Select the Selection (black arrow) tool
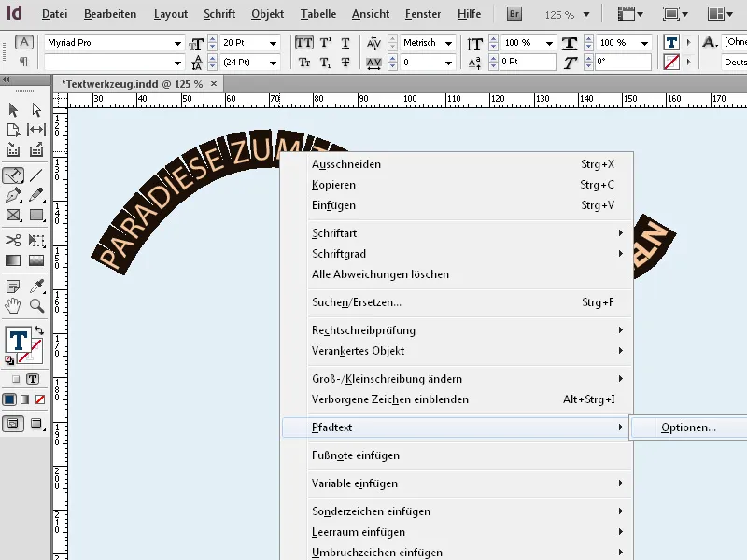 point(13,110)
